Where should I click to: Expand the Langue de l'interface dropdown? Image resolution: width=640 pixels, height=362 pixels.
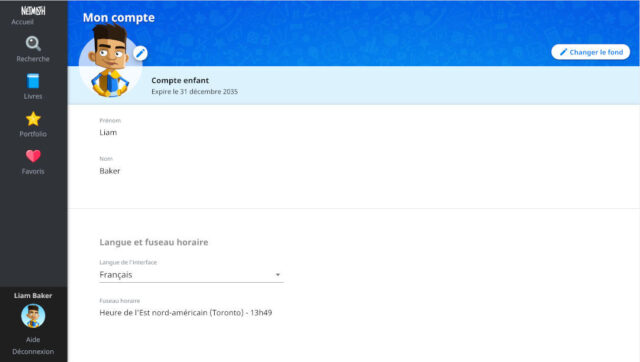click(191, 275)
